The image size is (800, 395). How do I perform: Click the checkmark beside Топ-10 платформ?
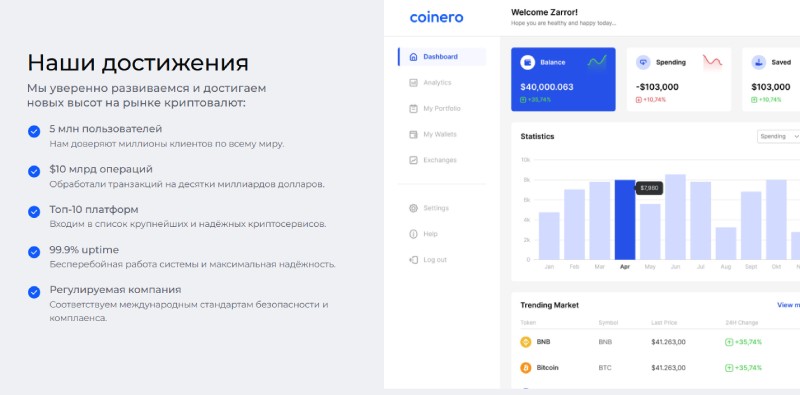[34, 212]
